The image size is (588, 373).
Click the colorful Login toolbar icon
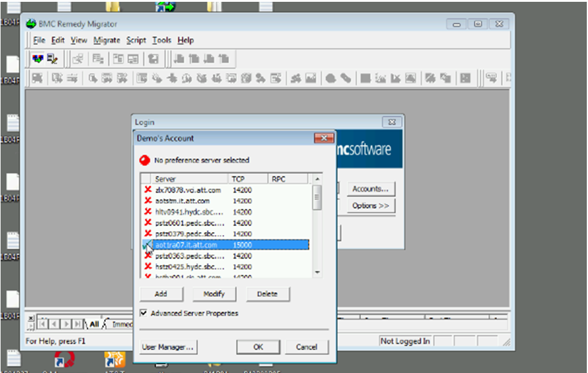point(38,59)
